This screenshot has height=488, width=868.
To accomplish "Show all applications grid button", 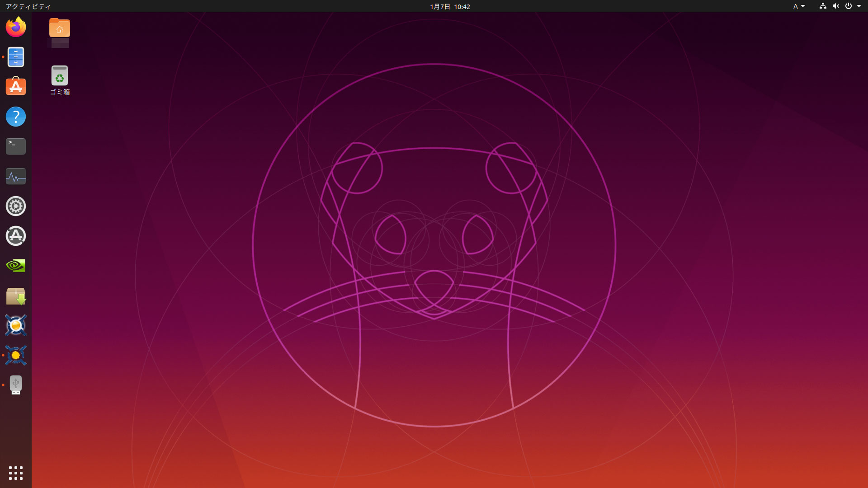I will tap(16, 473).
